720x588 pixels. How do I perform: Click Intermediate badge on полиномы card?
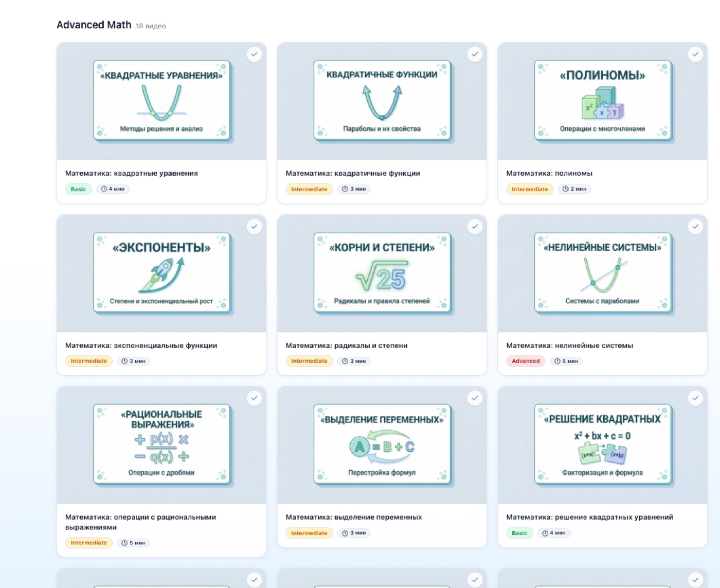(530, 189)
